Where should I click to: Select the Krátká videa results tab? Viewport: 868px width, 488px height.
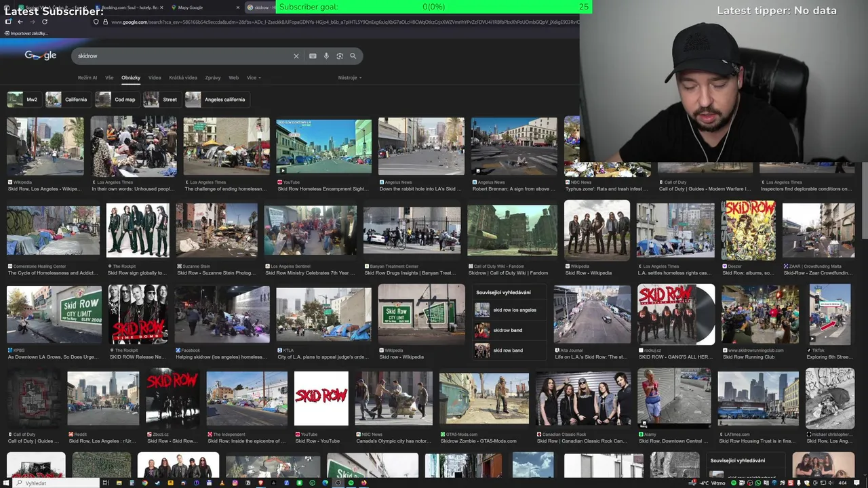pos(183,77)
